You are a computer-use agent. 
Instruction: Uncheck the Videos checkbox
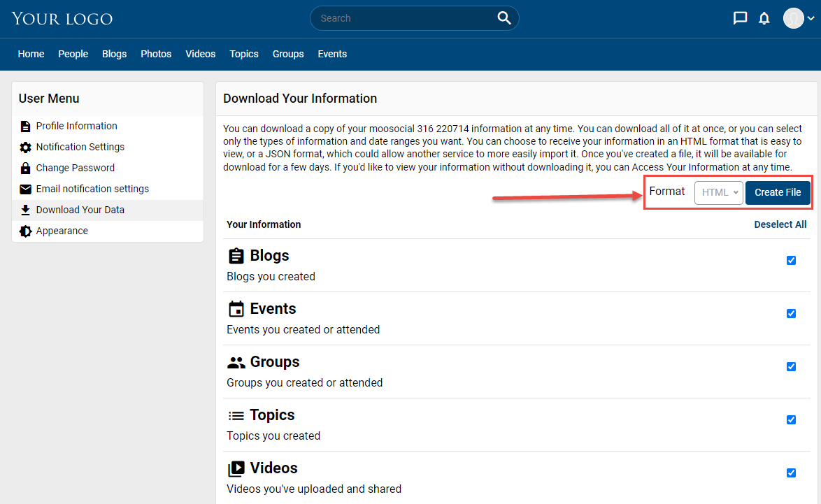pos(791,473)
